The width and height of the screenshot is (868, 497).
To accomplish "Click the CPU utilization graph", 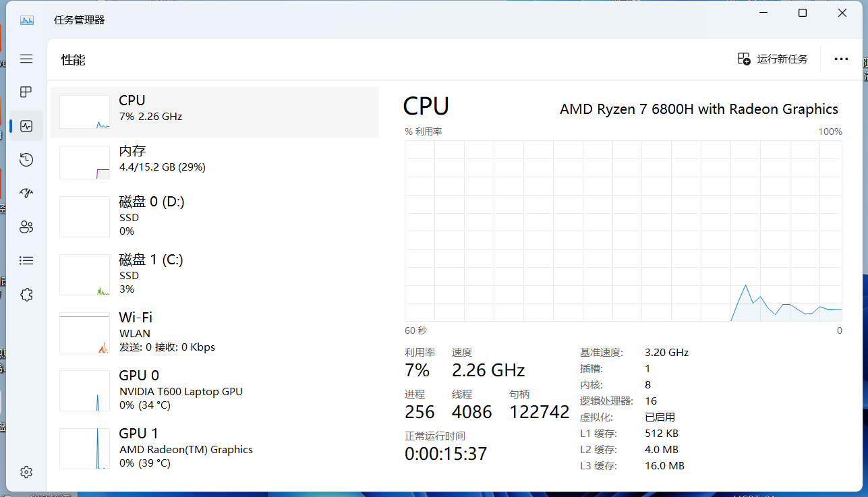I will point(623,231).
